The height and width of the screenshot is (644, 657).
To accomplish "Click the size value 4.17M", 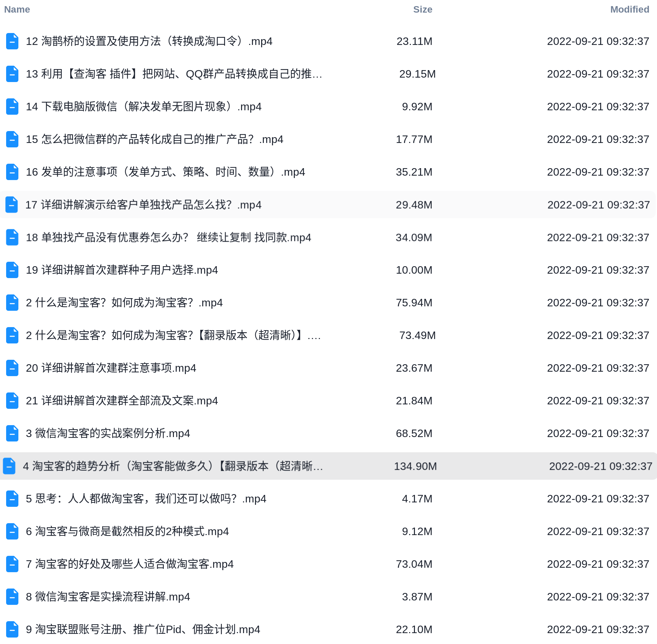I will (x=417, y=499).
